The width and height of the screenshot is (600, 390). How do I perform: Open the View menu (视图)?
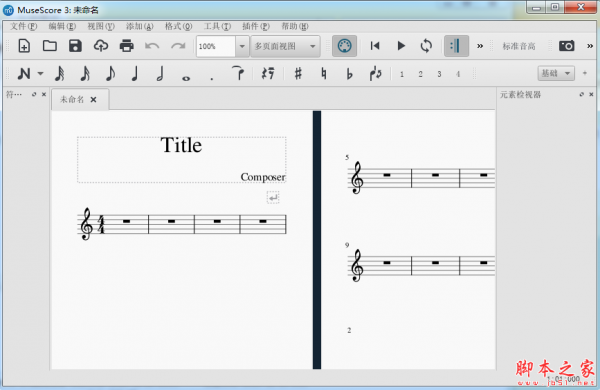coord(101,26)
